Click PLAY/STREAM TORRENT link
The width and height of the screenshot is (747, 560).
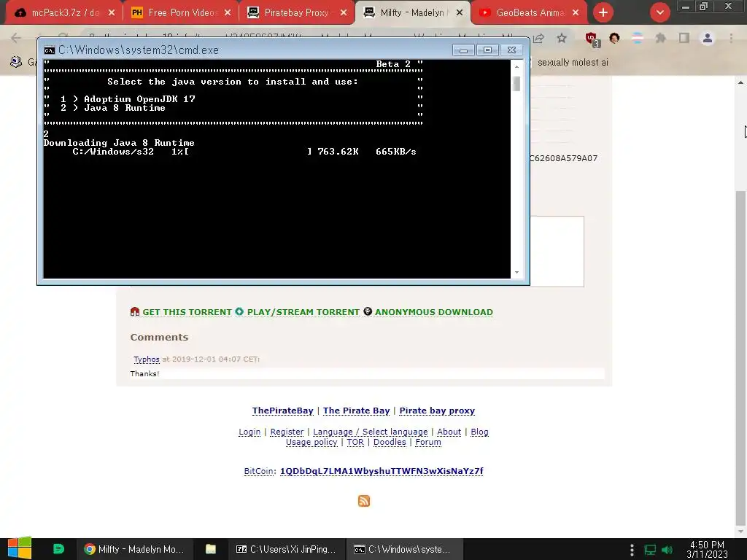point(303,312)
